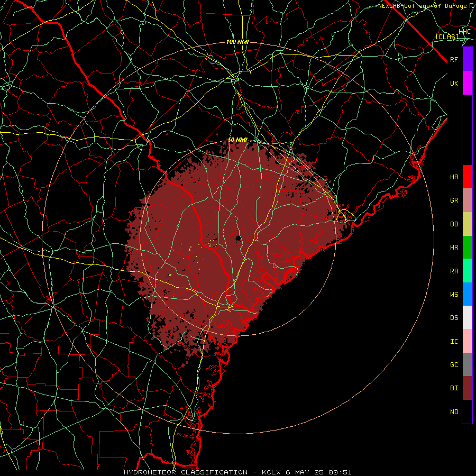Click the KCLX station identifier
This screenshot has height=476, width=476.
point(271,472)
